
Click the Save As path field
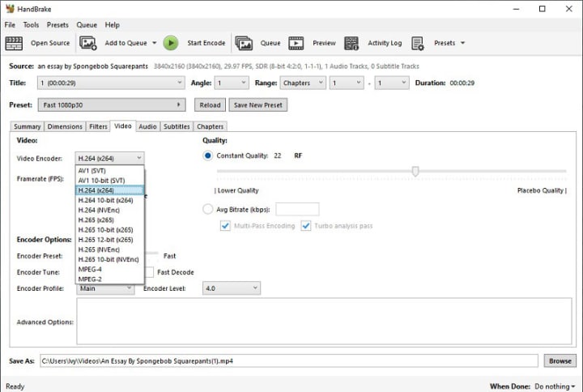click(x=289, y=360)
